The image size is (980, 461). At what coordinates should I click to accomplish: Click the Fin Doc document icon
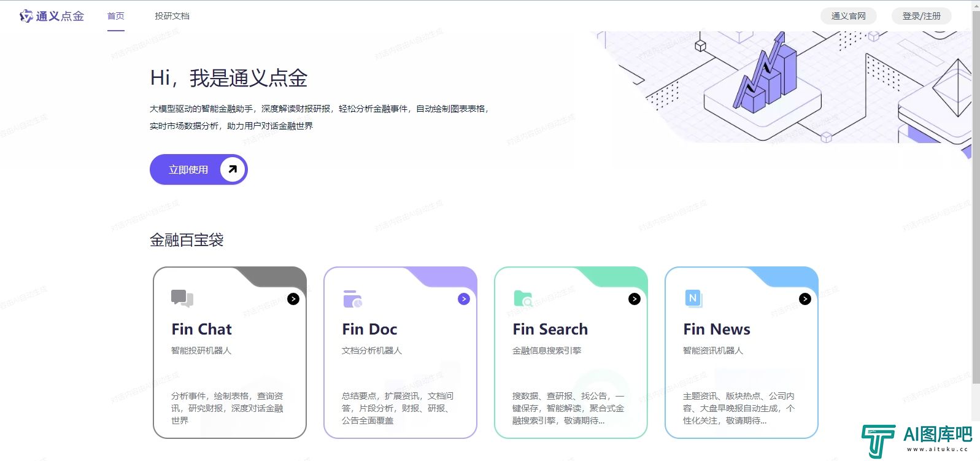352,299
